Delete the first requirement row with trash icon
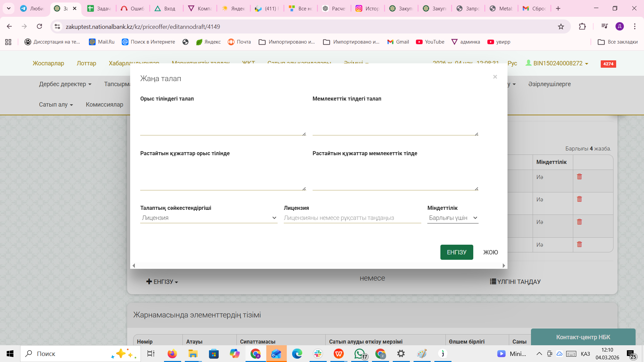This screenshot has width=644, height=362. 579,177
